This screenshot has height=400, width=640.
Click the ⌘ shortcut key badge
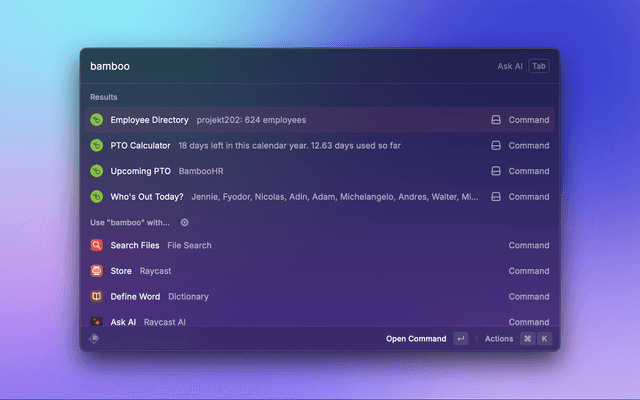pos(527,339)
